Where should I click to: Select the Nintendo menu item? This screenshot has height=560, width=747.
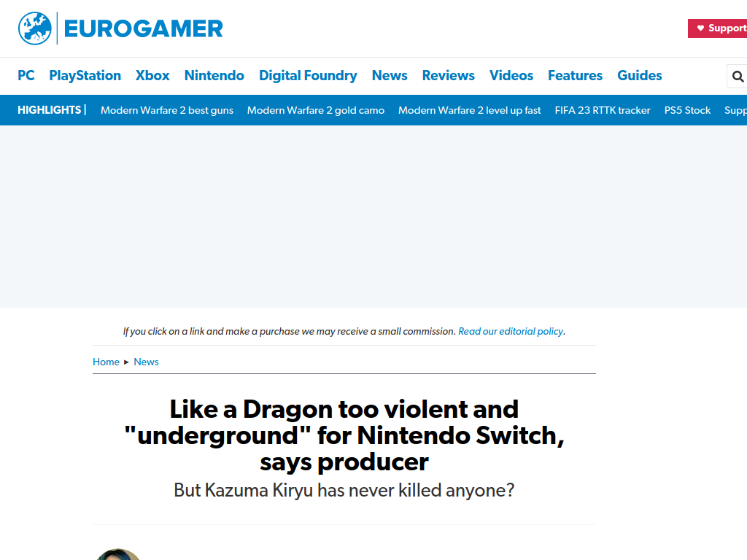point(214,75)
